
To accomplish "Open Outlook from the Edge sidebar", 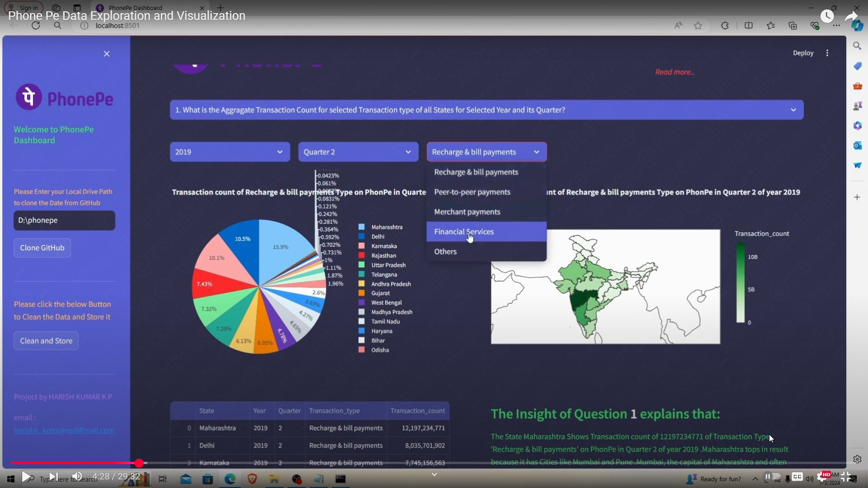I will coord(858,145).
